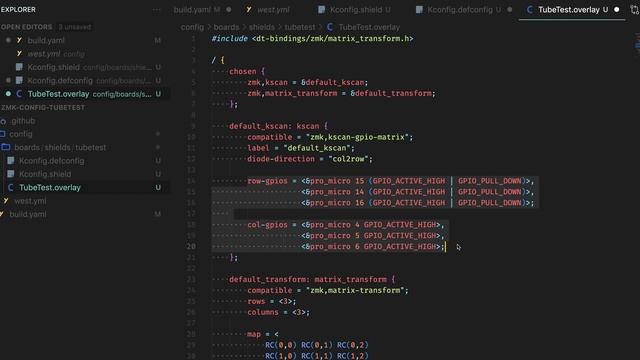Click the col-gpios pro_micro 4 line
This screenshot has width=640, height=360.
point(345,225)
